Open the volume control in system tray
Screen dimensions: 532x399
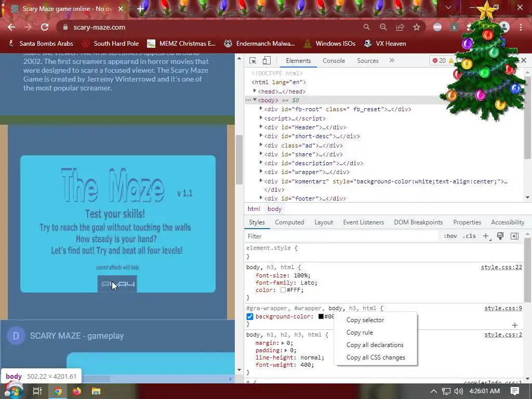tap(459, 391)
